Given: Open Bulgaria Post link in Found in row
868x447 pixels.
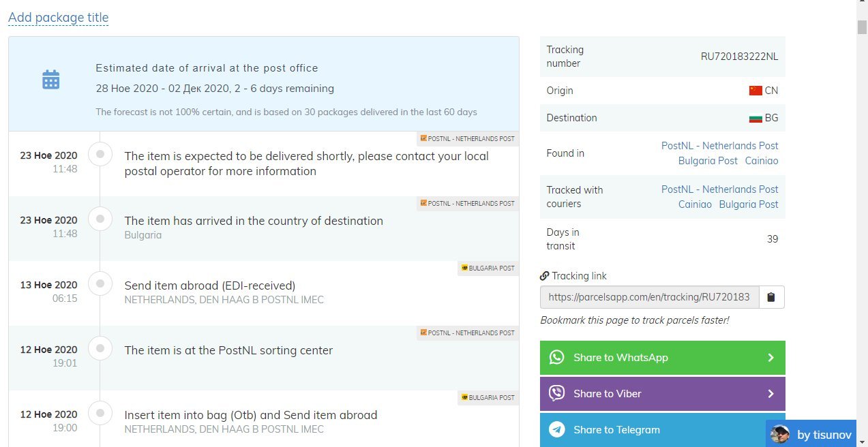Looking at the screenshot, I should click(708, 161).
